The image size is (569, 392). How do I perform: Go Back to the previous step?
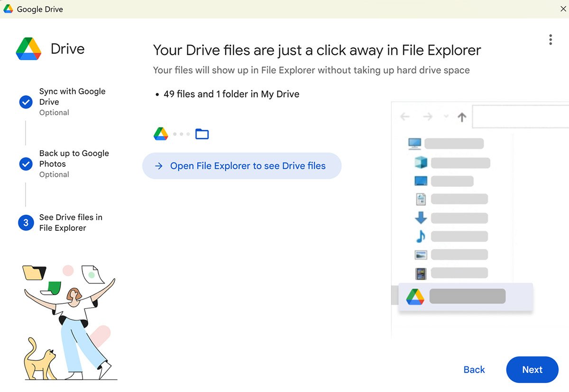click(474, 370)
